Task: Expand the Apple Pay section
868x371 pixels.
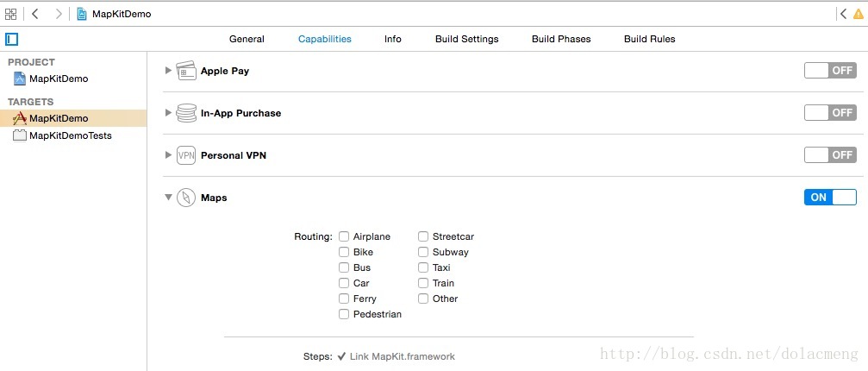Action: pos(168,71)
